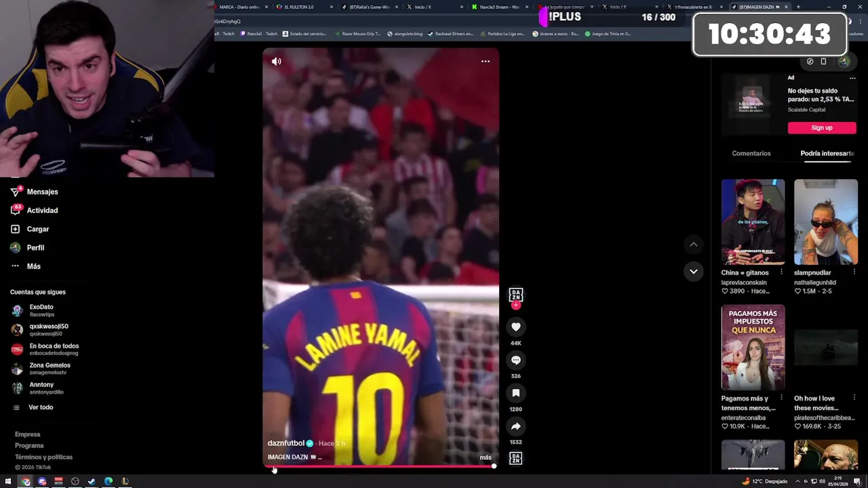Open the 'China = gitanos' video thumbnail
This screenshot has height=488, width=868.
tap(753, 222)
